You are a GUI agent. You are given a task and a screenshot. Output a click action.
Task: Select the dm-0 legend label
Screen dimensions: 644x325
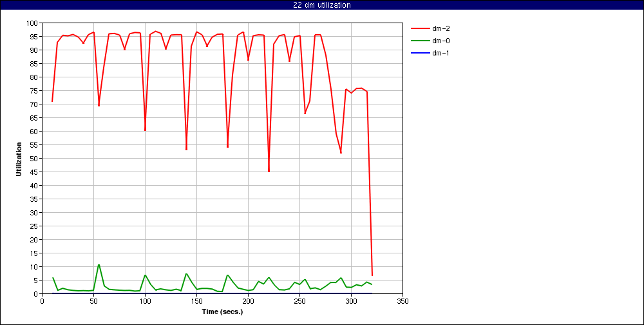pyautogui.click(x=440, y=41)
